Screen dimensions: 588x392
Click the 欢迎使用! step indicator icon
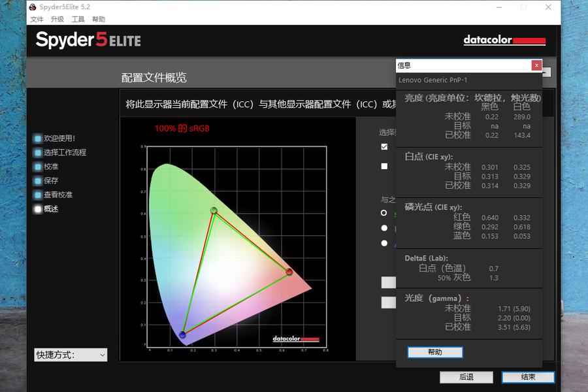tap(38, 139)
